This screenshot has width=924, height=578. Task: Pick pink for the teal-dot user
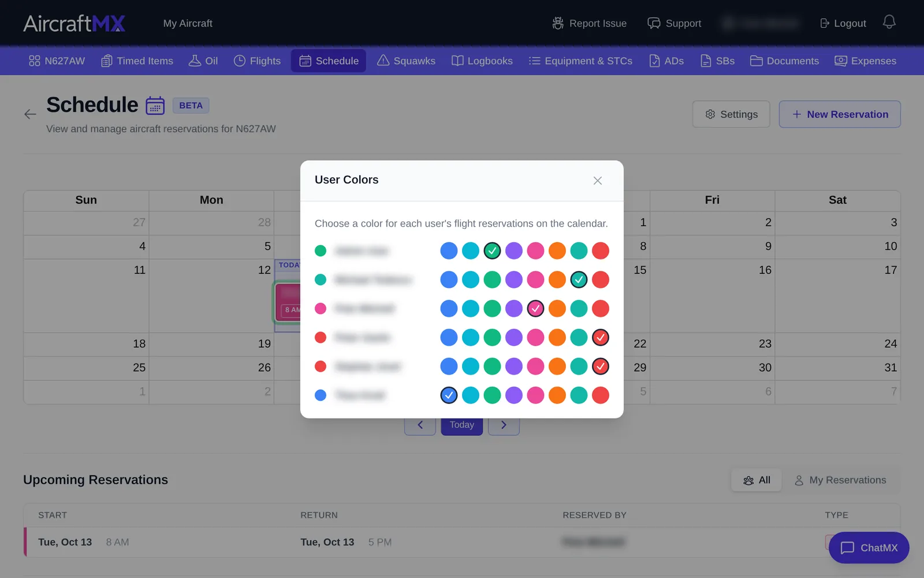tap(535, 280)
